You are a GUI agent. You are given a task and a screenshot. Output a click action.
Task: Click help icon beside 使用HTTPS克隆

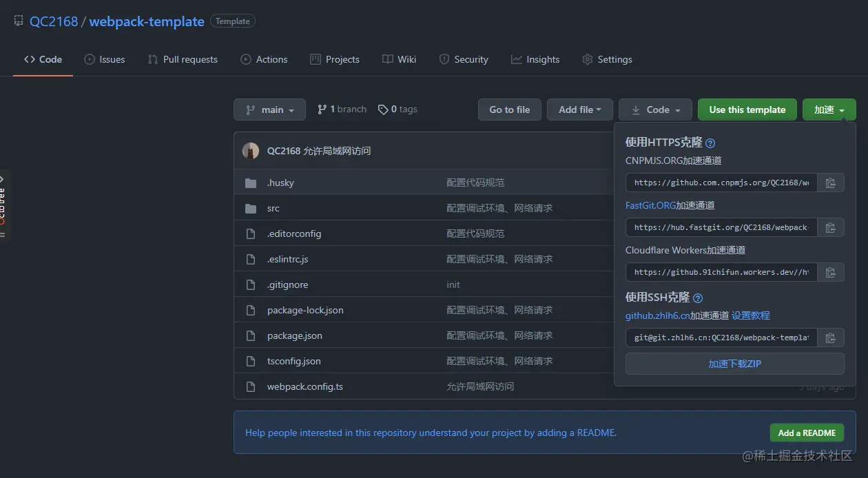coord(710,143)
